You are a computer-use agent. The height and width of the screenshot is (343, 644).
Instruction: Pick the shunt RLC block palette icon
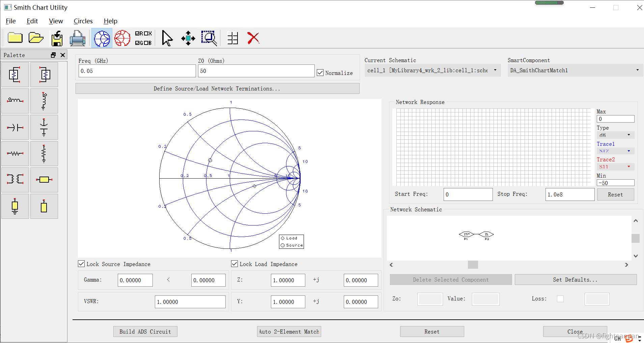tap(44, 75)
